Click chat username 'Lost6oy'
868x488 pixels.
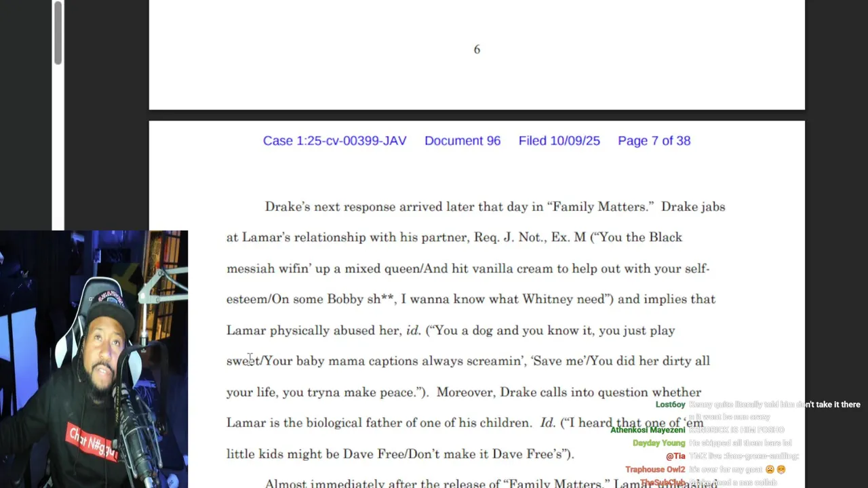click(x=671, y=405)
